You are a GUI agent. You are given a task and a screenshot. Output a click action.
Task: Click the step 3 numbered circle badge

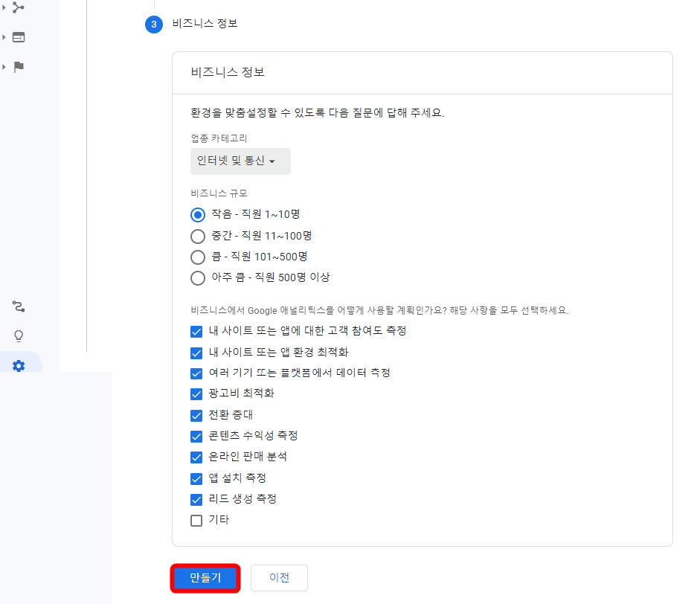tap(152, 25)
